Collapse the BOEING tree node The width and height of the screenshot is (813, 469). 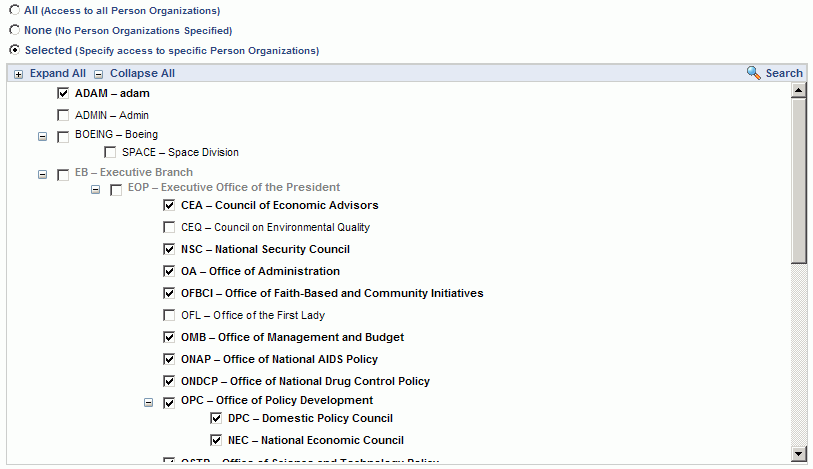43,136
